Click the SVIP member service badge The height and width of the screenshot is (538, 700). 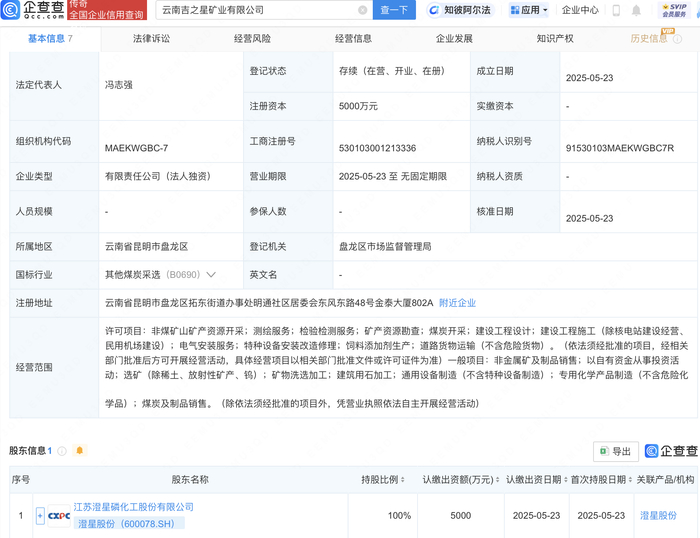click(x=674, y=10)
